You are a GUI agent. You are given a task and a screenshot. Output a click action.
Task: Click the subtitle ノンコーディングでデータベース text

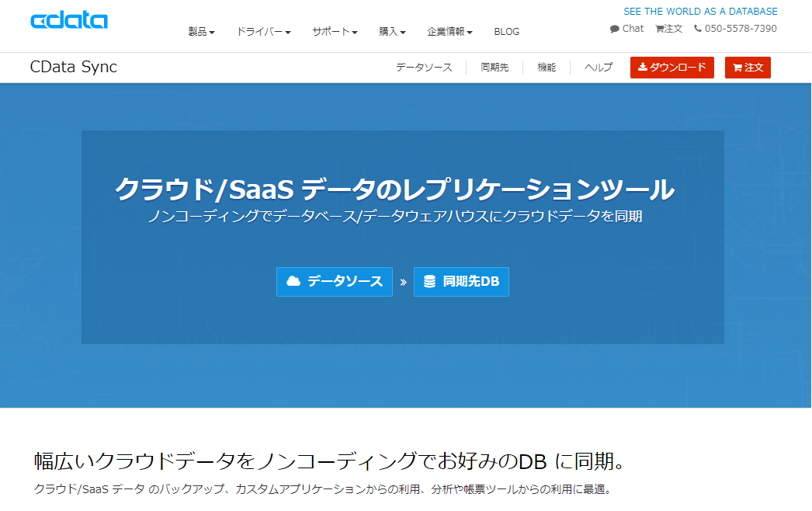click(395, 216)
